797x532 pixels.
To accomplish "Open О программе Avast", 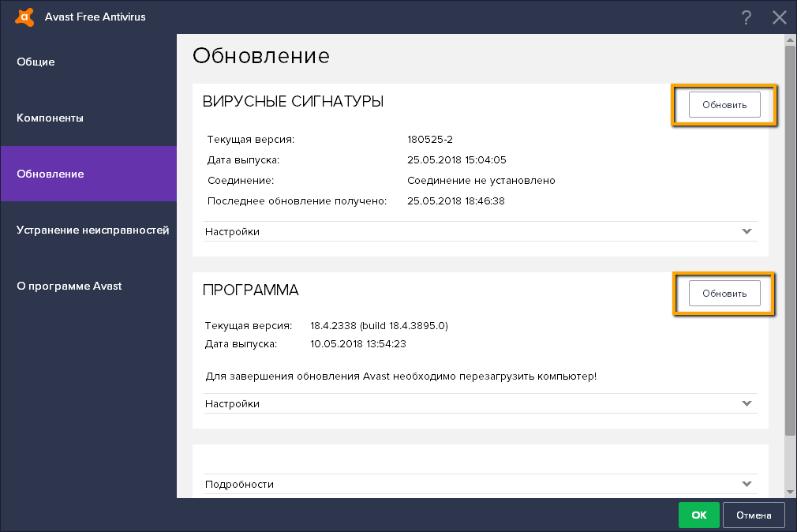I will (69, 286).
